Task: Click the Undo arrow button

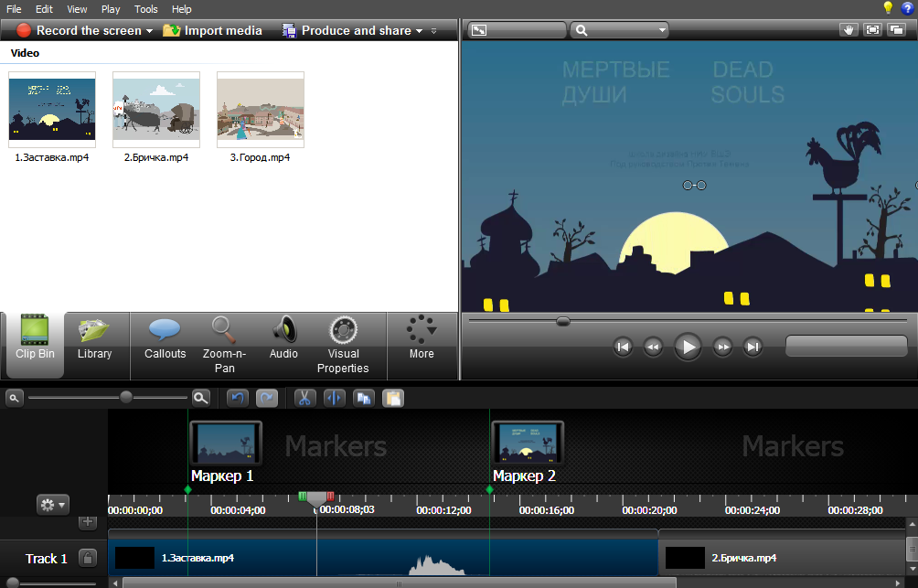Action: [237, 398]
